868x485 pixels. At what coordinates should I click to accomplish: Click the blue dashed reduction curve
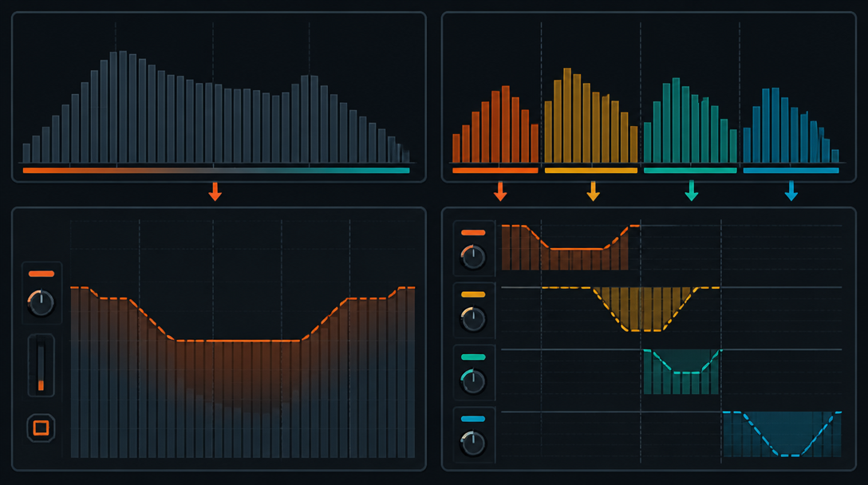[x=789, y=455]
